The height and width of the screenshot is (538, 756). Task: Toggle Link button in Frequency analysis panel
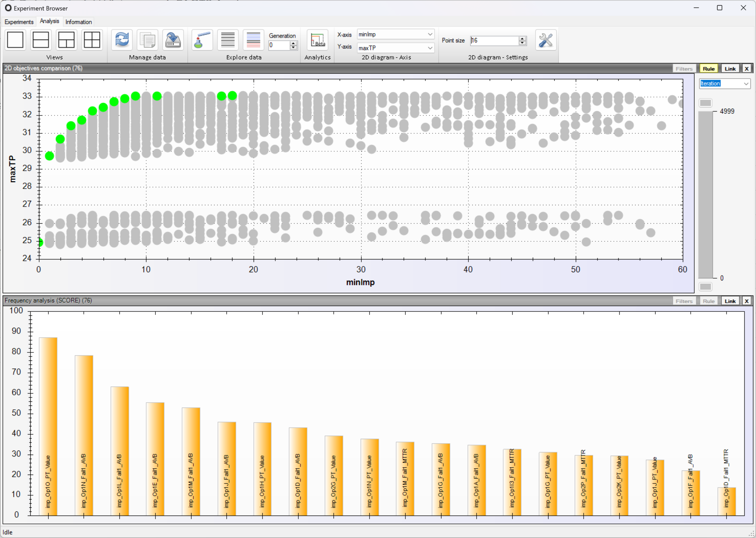click(730, 301)
